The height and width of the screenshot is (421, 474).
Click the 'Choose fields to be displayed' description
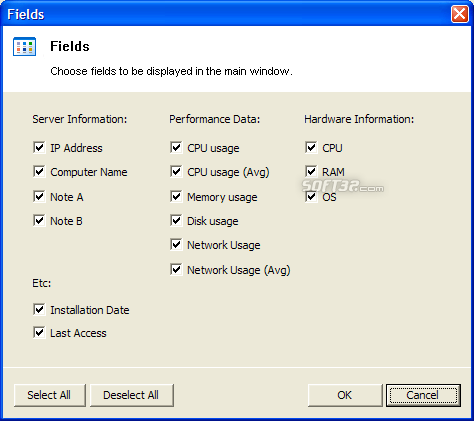tap(171, 71)
